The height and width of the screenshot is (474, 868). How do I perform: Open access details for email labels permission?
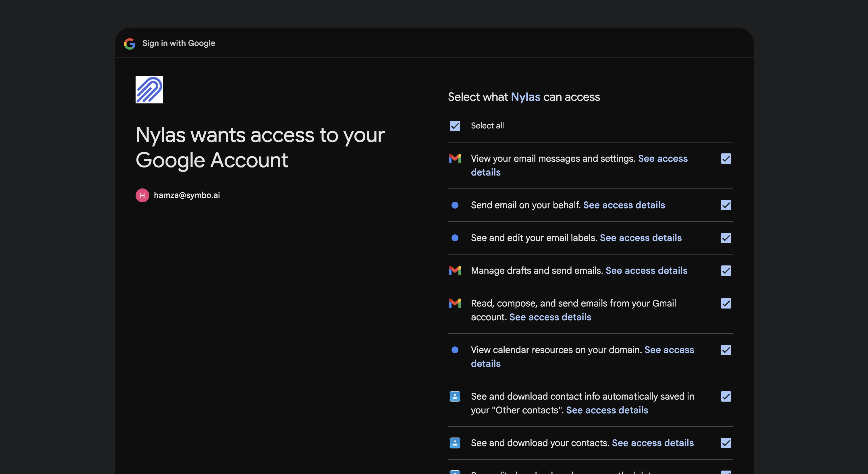tap(641, 238)
